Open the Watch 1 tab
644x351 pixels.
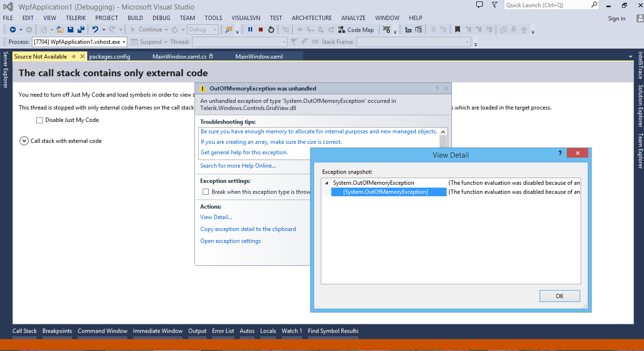point(292,331)
